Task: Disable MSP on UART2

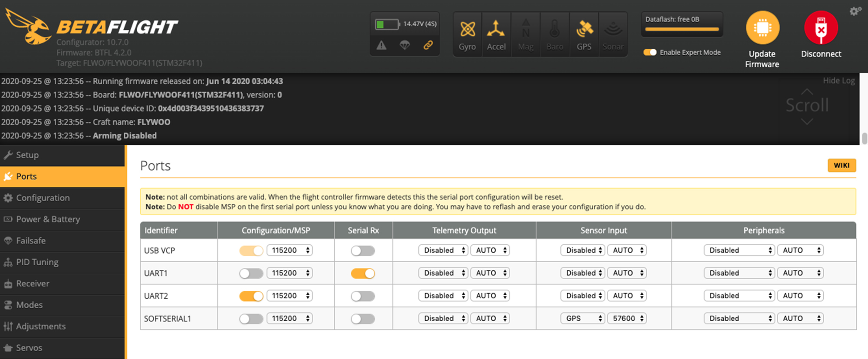Action: [251, 296]
